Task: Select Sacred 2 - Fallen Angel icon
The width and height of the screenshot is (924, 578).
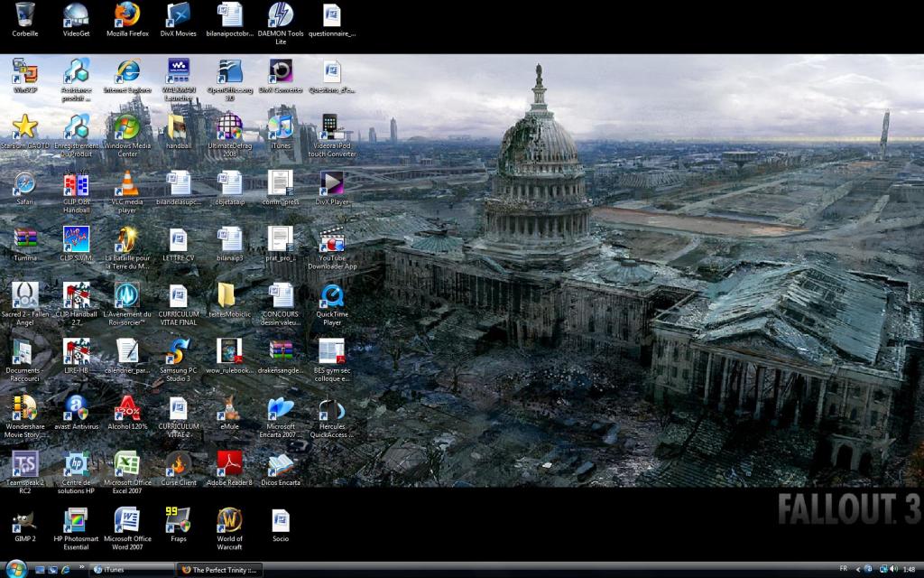Action: tap(24, 303)
